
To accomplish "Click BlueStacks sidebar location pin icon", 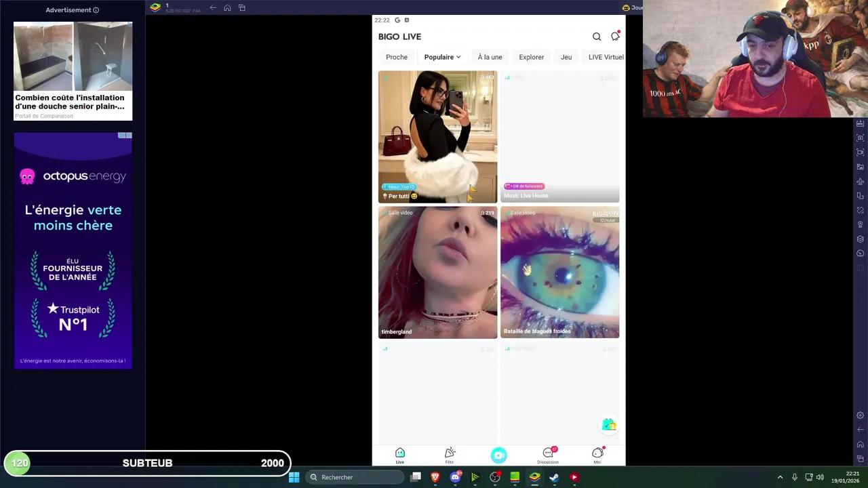I will click(861, 224).
